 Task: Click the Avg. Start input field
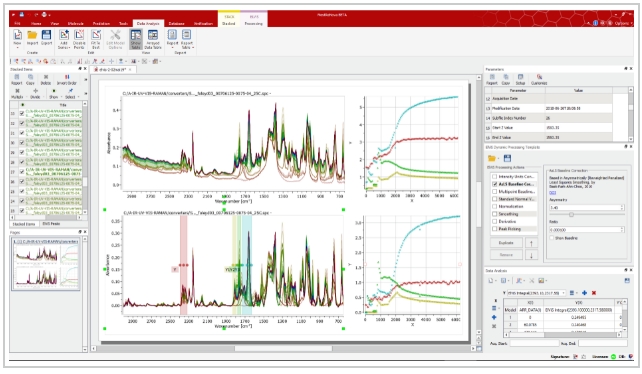[x=534, y=343]
